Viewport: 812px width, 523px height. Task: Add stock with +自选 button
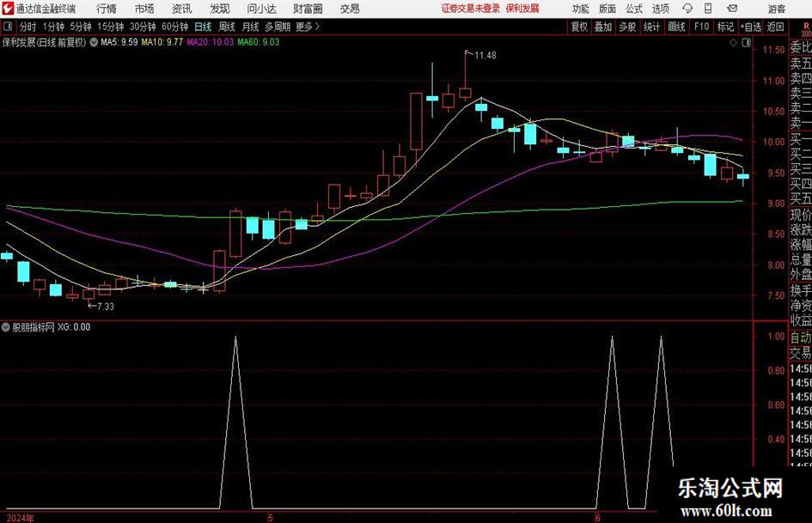tap(750, 27)
